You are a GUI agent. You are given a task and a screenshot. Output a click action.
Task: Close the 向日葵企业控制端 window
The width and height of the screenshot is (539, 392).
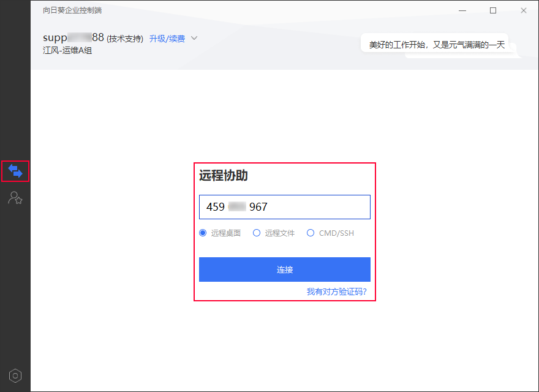[x=524, y=10]
